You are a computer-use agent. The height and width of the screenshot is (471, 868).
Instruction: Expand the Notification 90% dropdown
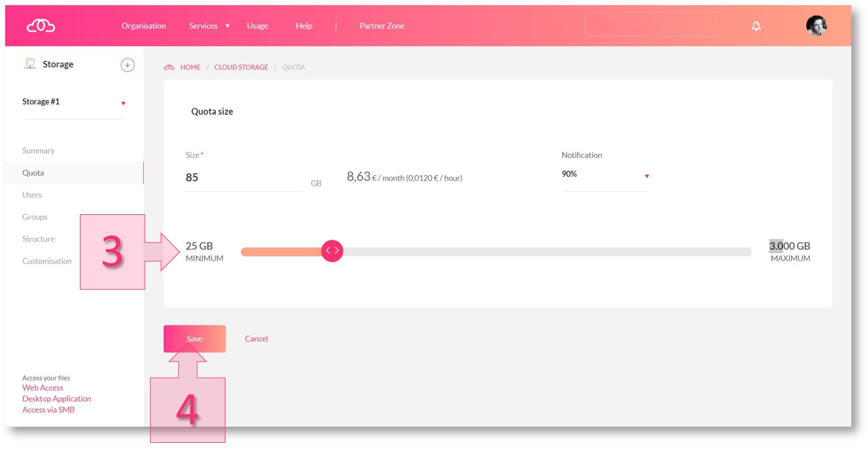coord(647,176)
